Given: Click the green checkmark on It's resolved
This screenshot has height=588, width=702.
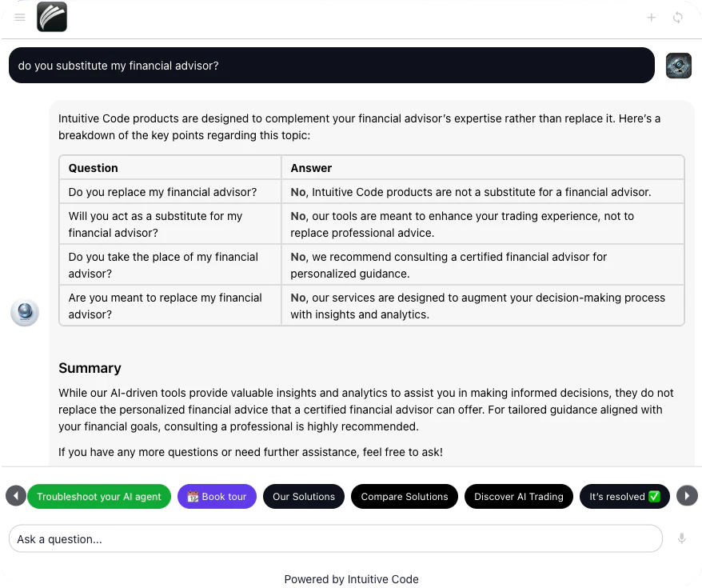Looking at the screenshot, I should point(653,496).
